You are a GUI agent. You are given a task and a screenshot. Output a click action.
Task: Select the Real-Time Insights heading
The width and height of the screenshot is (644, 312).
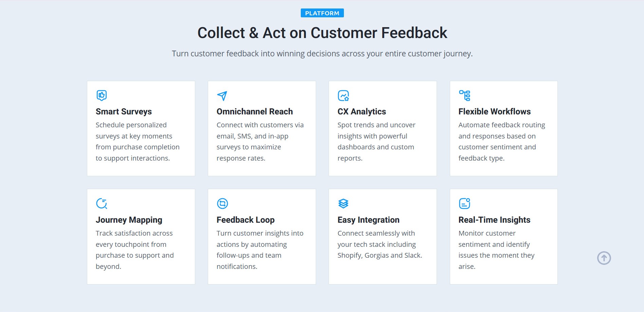(494, 220)
